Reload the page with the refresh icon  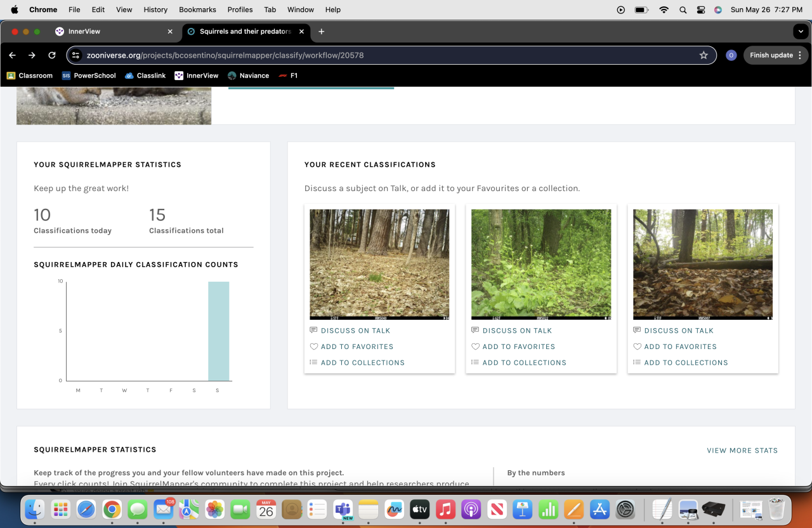click(x=52, y=55)
